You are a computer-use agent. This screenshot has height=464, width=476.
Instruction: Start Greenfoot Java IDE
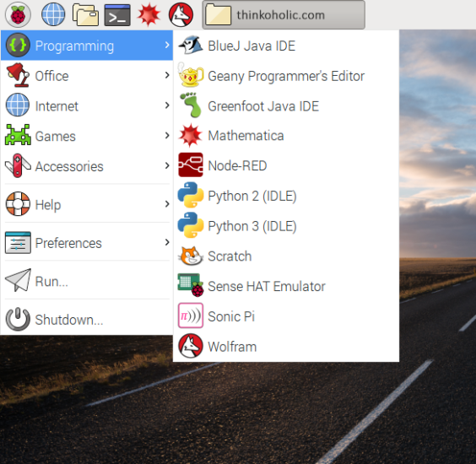pyautogui.click(x=286, y=105)
